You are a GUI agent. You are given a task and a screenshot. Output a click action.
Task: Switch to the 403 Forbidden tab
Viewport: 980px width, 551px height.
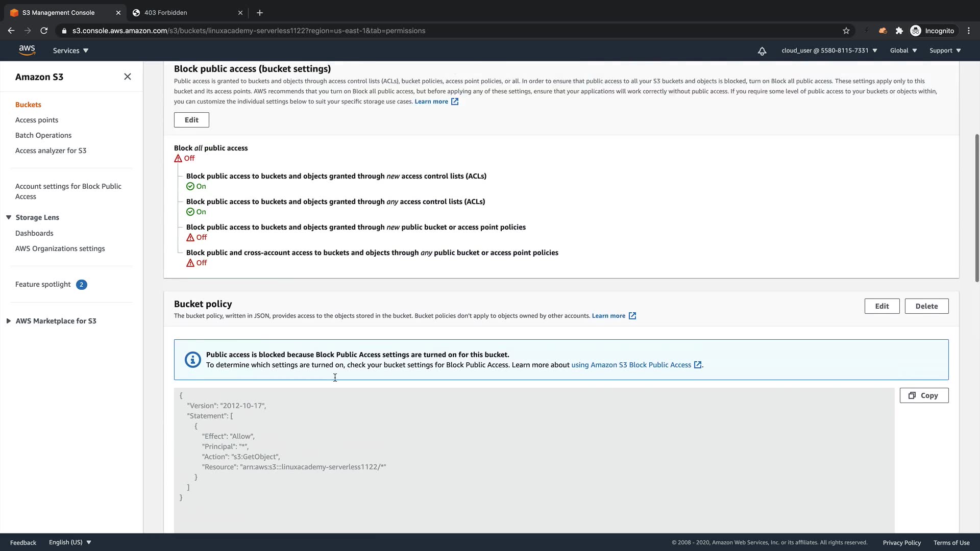[x=184, y=13]
